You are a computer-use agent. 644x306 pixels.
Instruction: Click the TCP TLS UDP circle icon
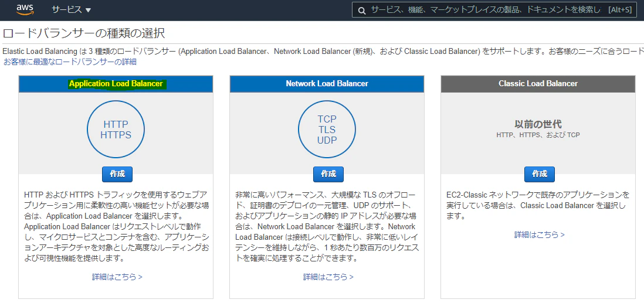[327, 130]
